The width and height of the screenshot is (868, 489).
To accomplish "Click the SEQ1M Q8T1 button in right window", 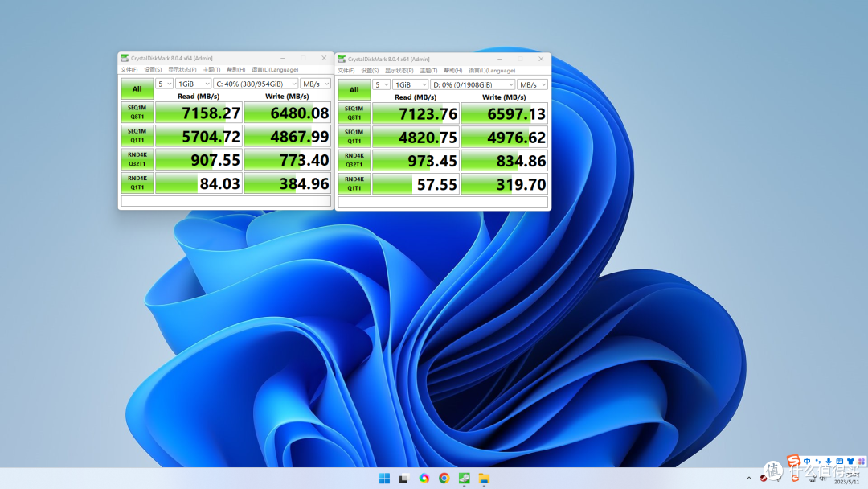I will pyautogui.click(x=354, y=113).
